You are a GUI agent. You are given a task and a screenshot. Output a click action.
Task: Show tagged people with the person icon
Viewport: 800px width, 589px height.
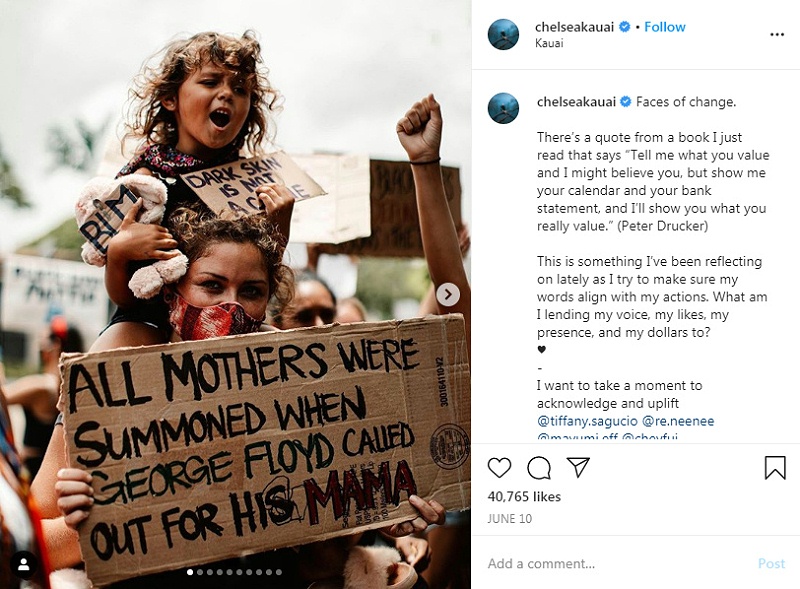click(24, 565)
